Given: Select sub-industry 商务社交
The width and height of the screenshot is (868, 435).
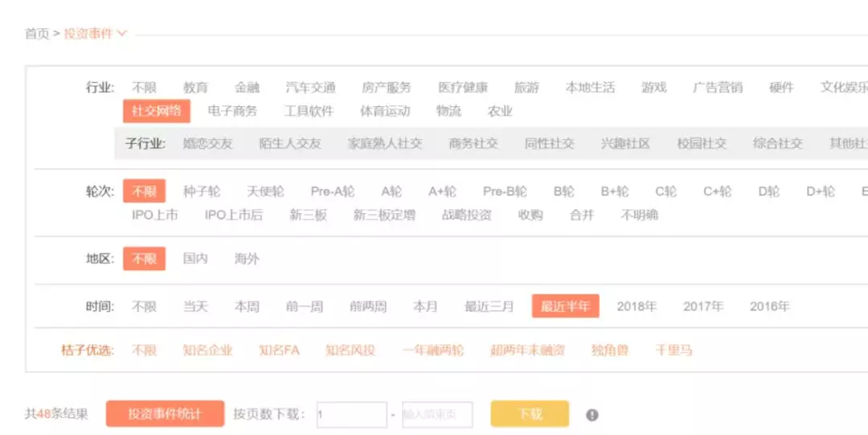Looking at the screenshot, I should click(473, 143).
